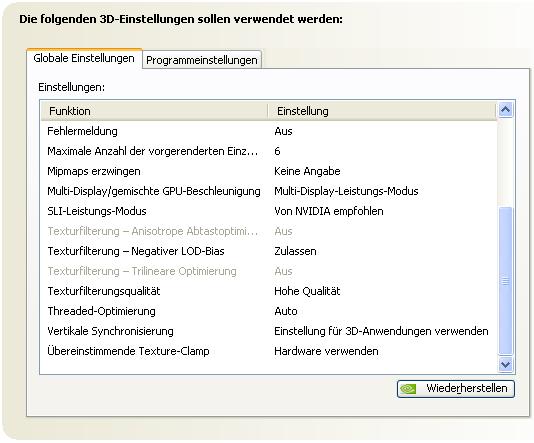Select Maximale Anzahl der vorgerenderten Einz... row
This screenshot has width=534, height=443.
[x=269, y=151]
